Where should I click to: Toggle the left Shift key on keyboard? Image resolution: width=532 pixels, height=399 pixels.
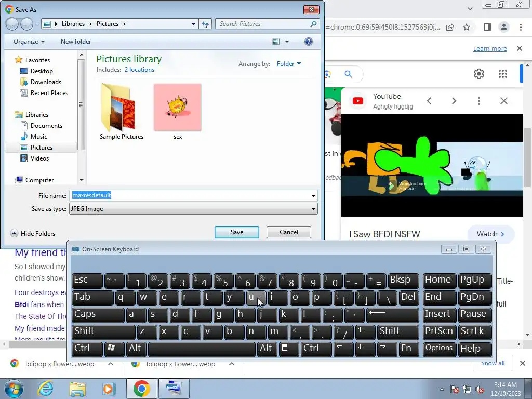tap(104, 332)
